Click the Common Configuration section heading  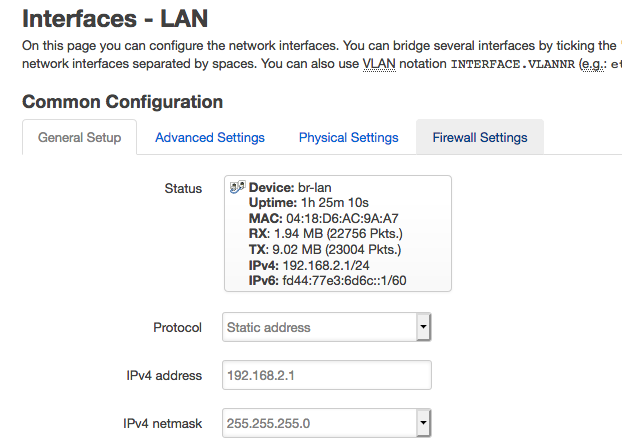point(123,102)
